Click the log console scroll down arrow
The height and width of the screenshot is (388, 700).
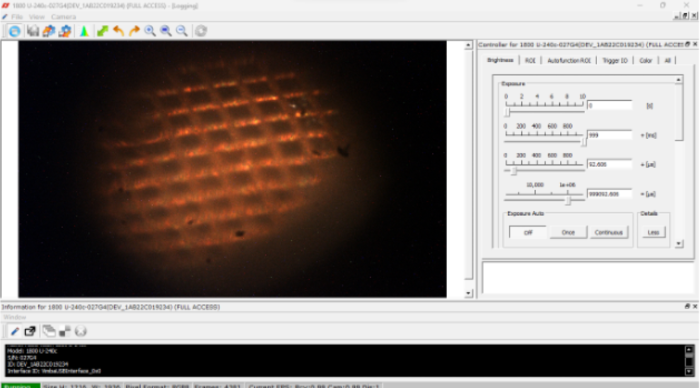click(x=689, y=371)
